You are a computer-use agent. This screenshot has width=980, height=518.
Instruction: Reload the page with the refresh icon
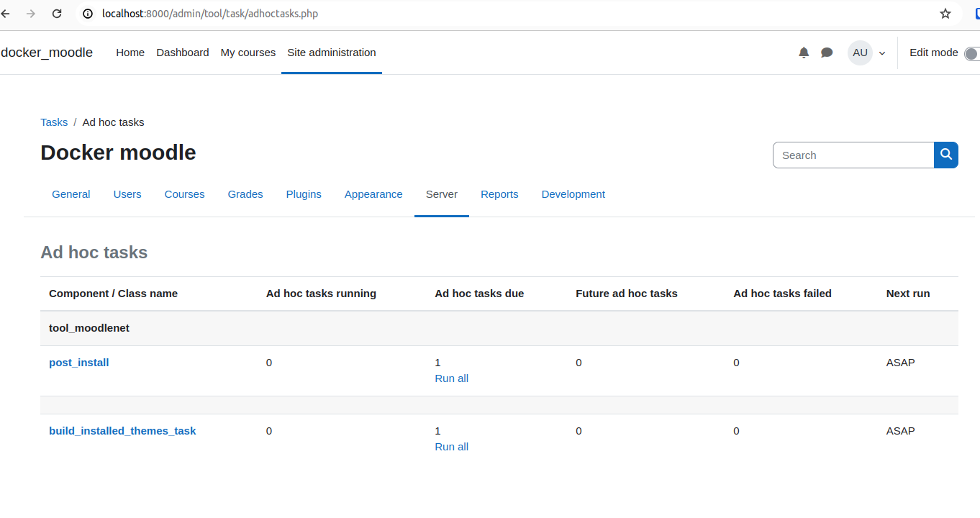(x=57, y=14)
